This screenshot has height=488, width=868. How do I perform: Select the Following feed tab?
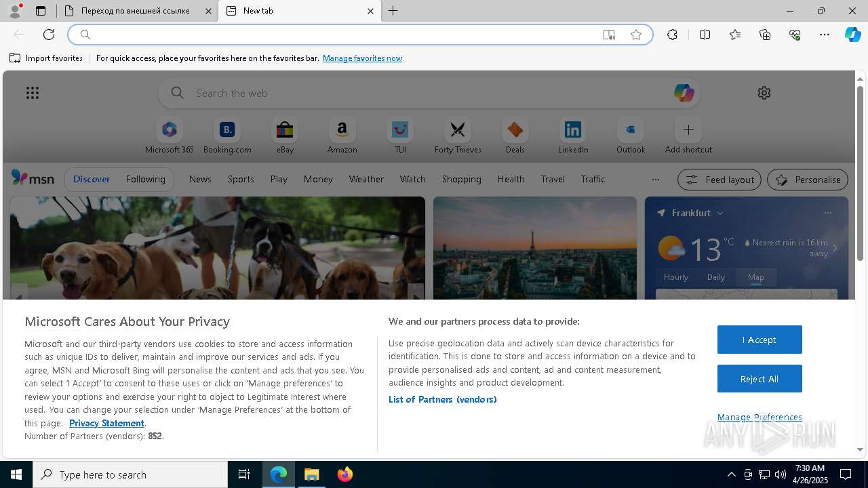point(145,179)
